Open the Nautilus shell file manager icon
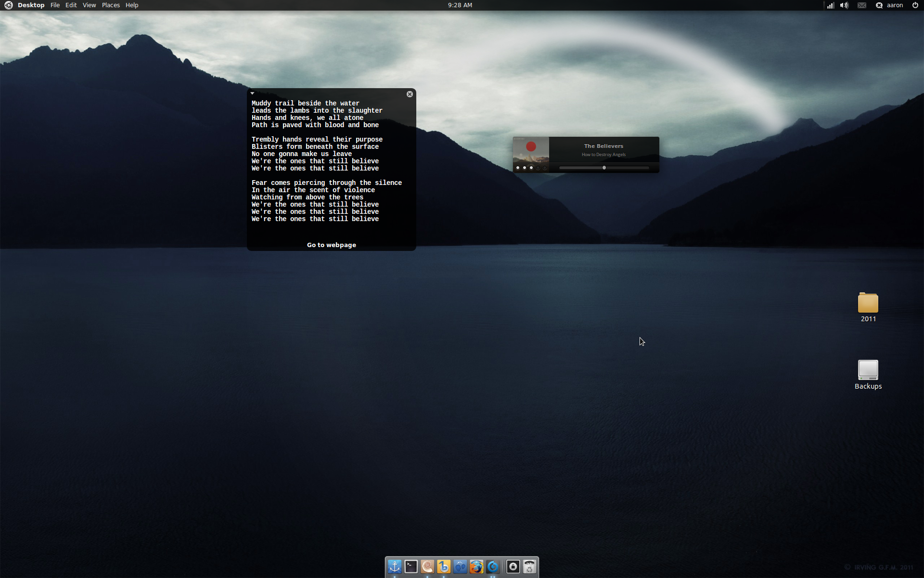This screenshot has height=578, width=924. (x=427, y=567)
